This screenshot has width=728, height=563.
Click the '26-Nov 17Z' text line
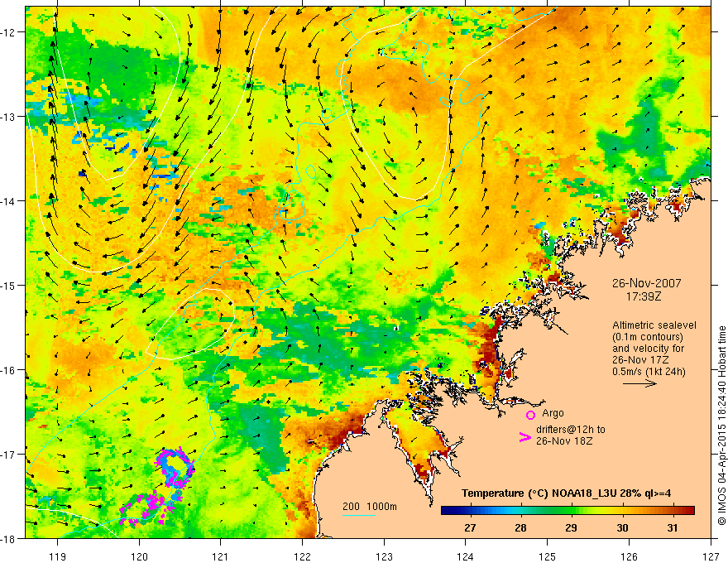(x=639, y=360)
